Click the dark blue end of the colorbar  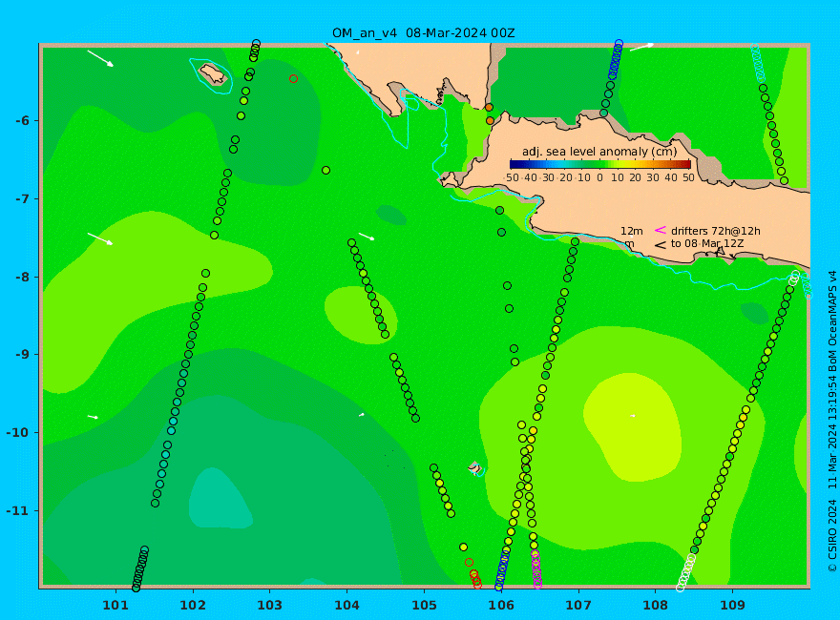coord(514,164)
